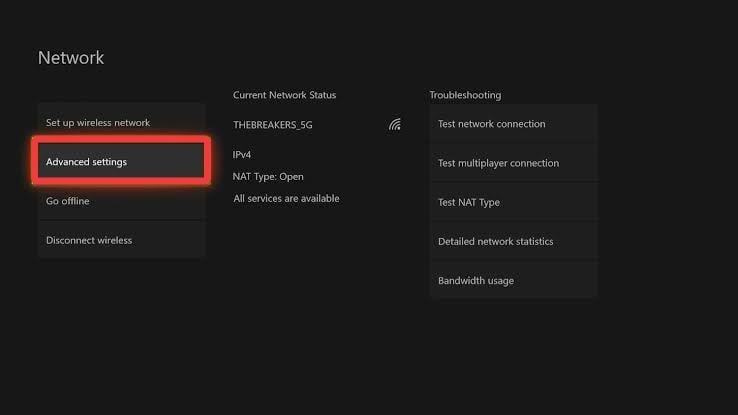Screen dimensions: 738x415
Task: Start Test multiplayer connection
Action: point(513,163)
